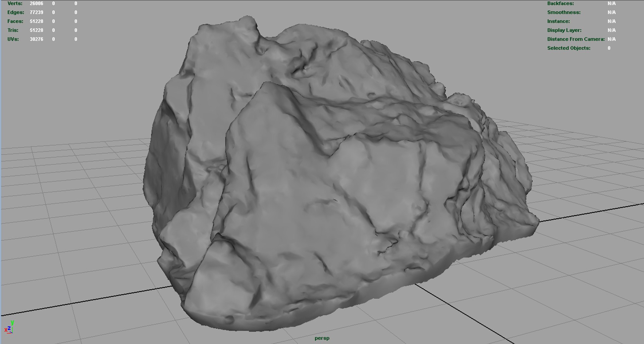644x344 pixels.
Task: Click the Distance From Camera label
Action: pos(576,39)
